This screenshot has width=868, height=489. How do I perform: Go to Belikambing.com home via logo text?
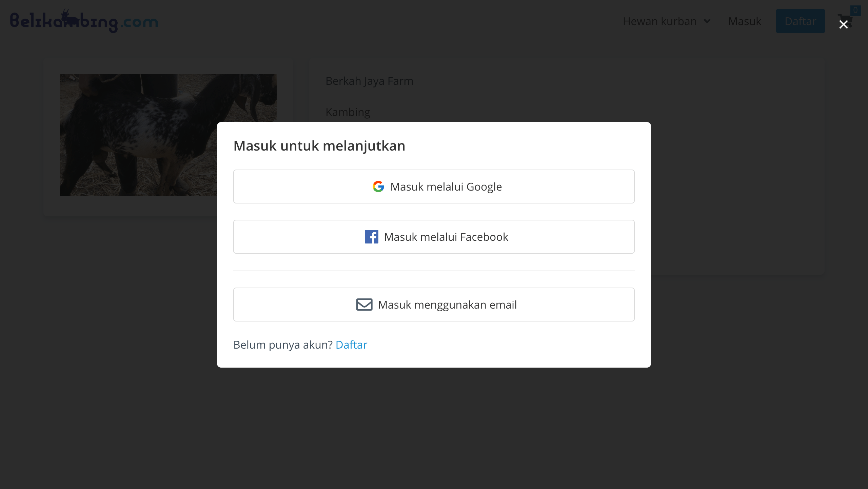click(x=84, y=21)
